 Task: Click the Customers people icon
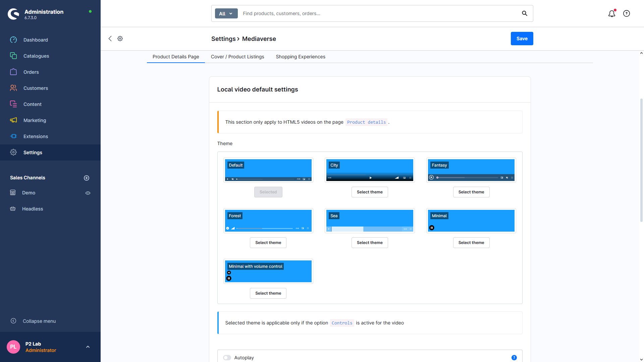pyautogui.click(x=13, y=88)
